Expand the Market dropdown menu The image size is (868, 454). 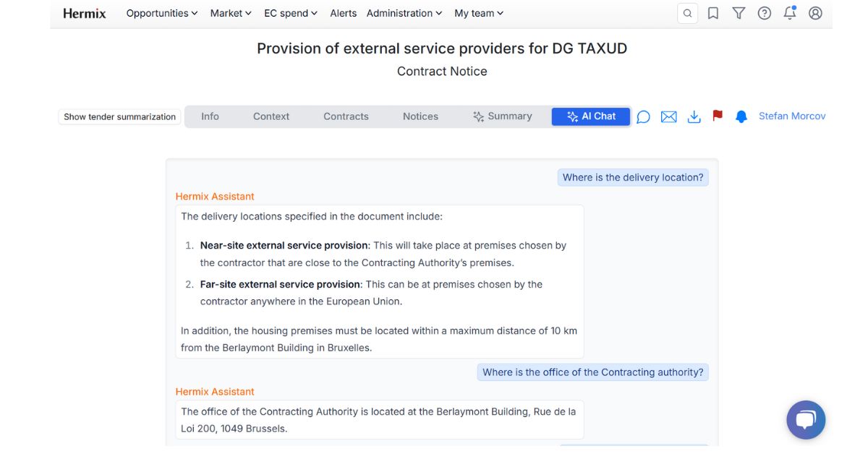click(231, 13)
